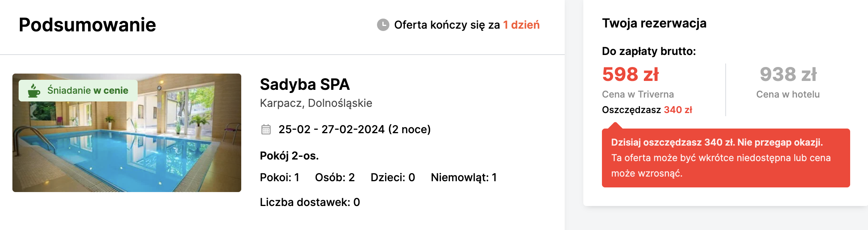Screen dimensions: 868x230
Task: Click the "Liczba dostawek: 0" extra beds line
Action: point(310,202)
